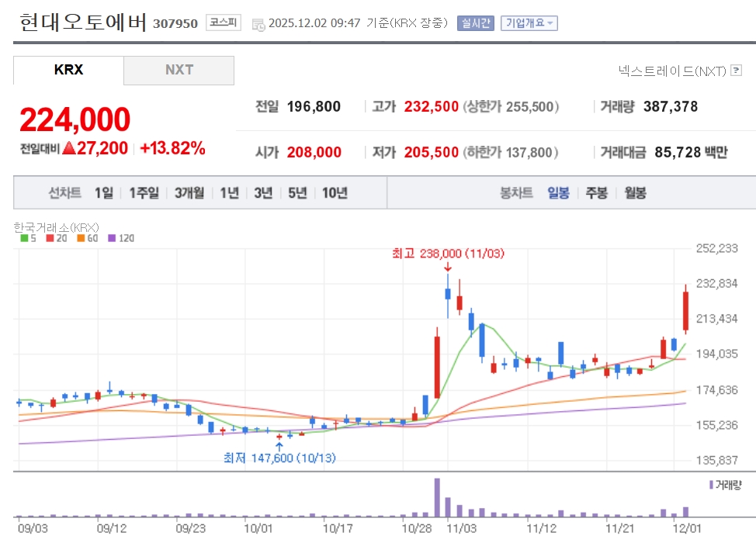Click the green 5-day moving average swatch
This screenshot has height=553, width=756.
point(25,238)
